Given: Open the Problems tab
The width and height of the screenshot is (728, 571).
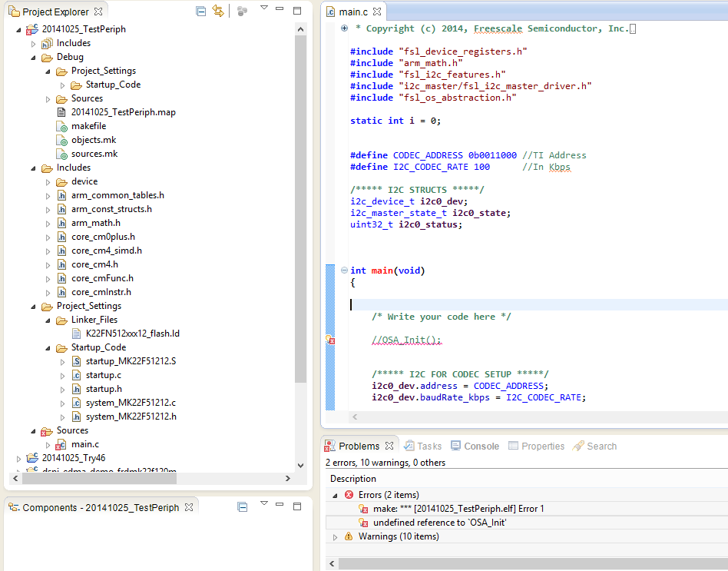Looking at the screenshot, I should [x=359, y=446].
